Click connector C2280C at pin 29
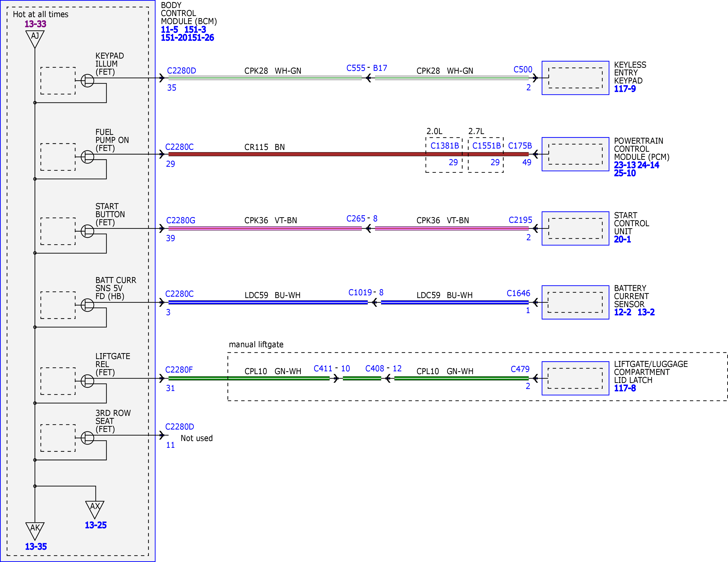 (179, 147)
